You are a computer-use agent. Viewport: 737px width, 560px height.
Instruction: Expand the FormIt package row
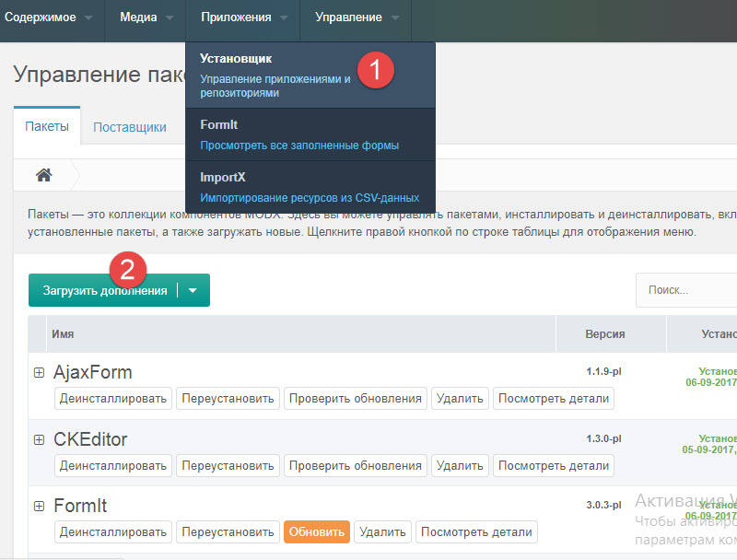click(x=40, y=506)
